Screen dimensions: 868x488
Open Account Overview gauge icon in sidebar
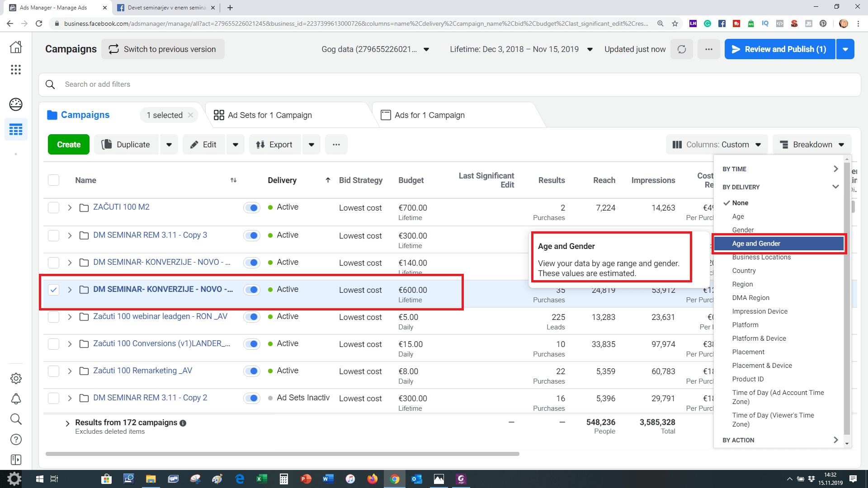tap(16, 104)
